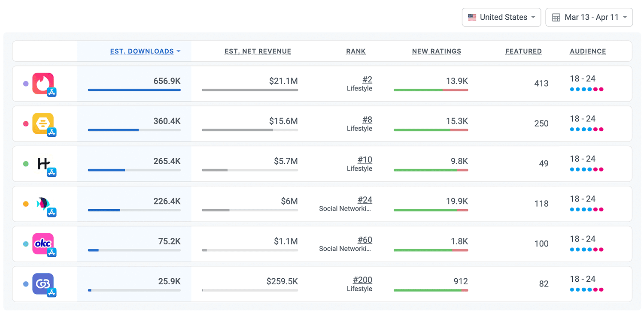644x313 pixels.
Task: Click the light blue dot in the 75.2K row
Action: point(26,244)
